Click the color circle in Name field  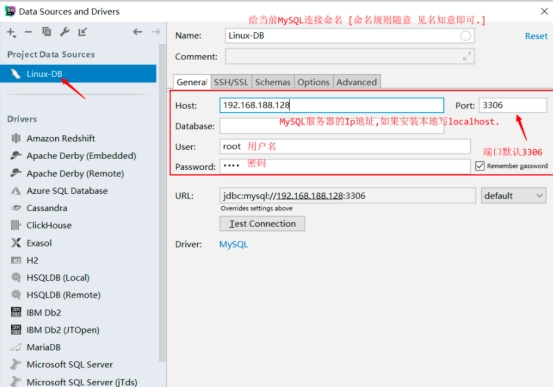(x=465, y=36)
